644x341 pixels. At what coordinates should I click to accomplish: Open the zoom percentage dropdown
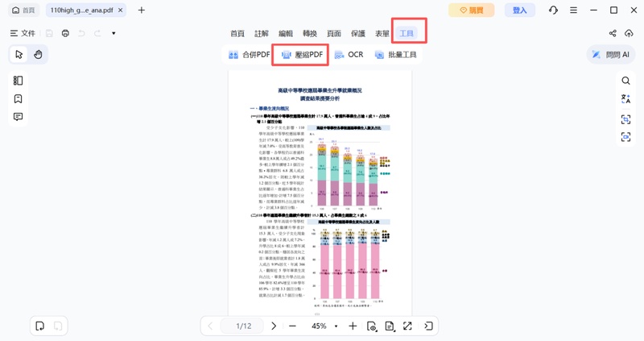336,326
